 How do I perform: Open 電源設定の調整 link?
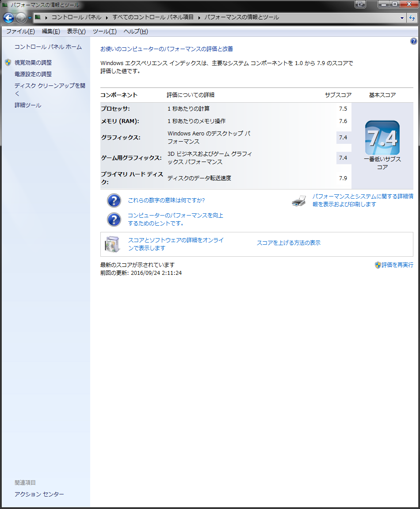click(x=33, y=74)
